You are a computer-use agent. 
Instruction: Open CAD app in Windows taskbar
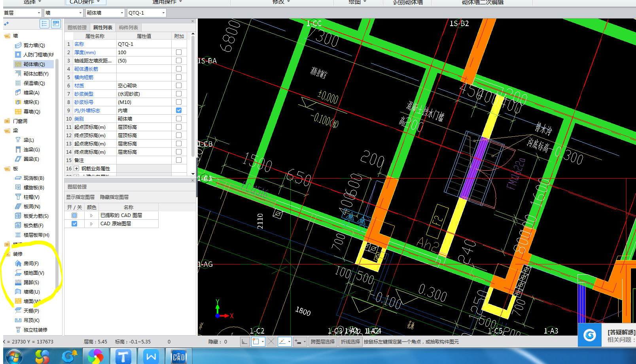[x=179, y=356]
